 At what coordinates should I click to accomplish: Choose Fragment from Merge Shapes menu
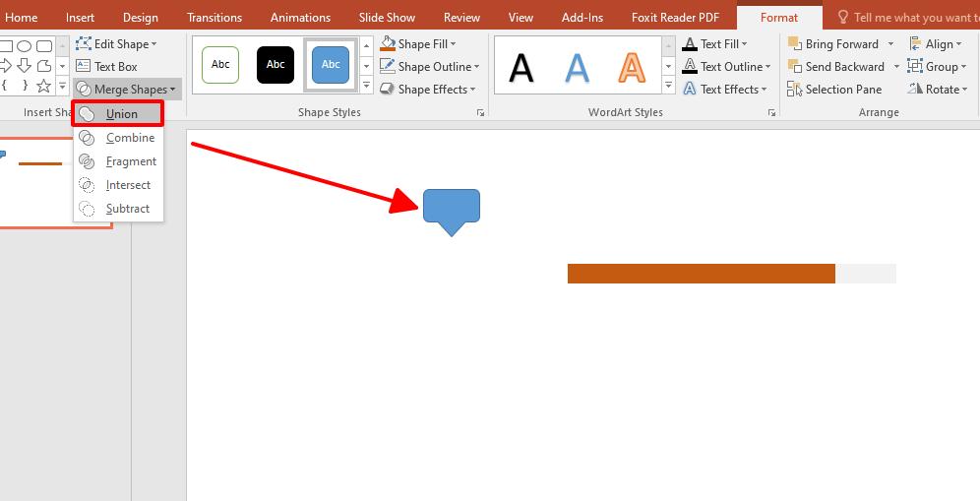click(x=118, y=161)
